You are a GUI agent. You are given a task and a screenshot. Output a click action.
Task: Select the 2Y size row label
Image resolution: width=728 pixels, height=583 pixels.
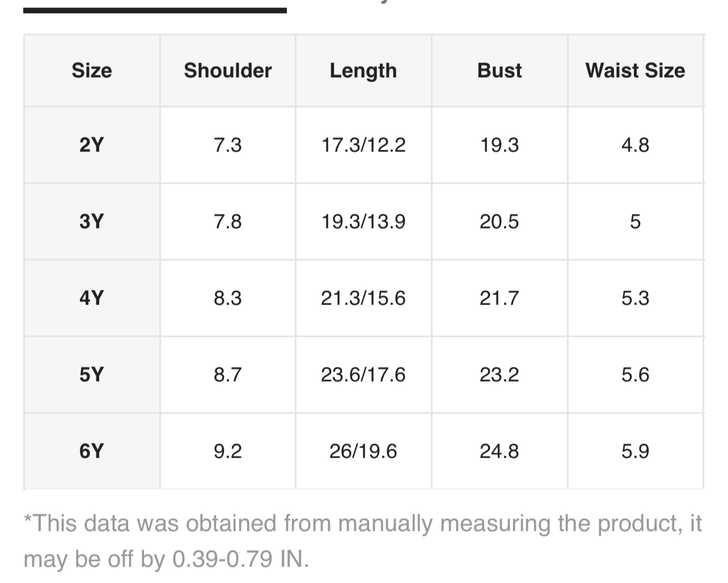click(92, 145)
